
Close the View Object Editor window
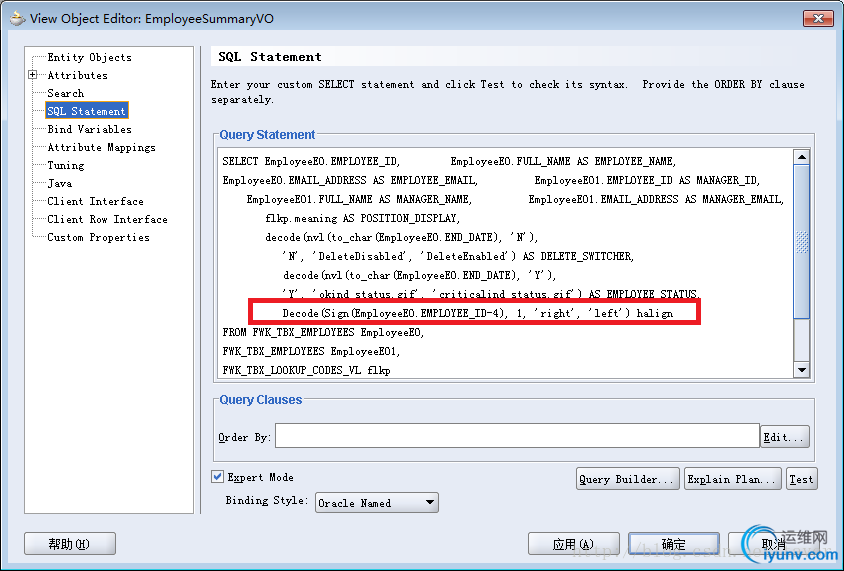pos(818,18)
